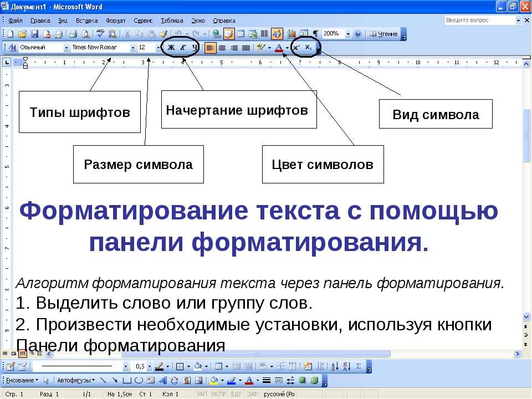The image size is (532, 399).
Task: Insert a text box from Drawing toolbar
Action: 151,380
